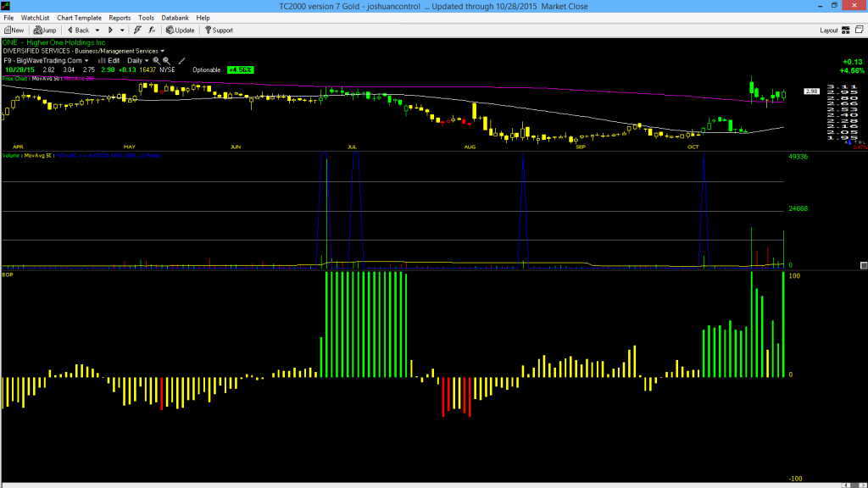The height and width of the screenshot is (488, 868).
Task: Click the Support button
Action: [x=220, y=30]
